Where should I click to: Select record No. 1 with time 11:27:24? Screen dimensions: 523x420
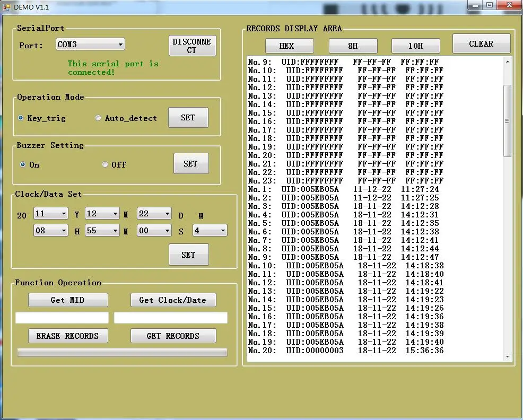[x=344, y=189]
